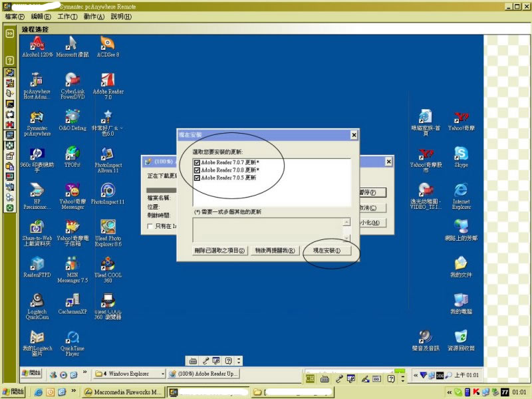Click the CH language indicator on remote taskbar
The height and width of the screenshot is (399, 532).
tap(310, 378)
